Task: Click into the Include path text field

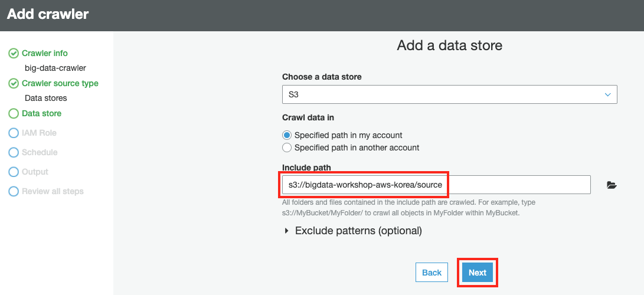Action: click(x=436, y=185)
